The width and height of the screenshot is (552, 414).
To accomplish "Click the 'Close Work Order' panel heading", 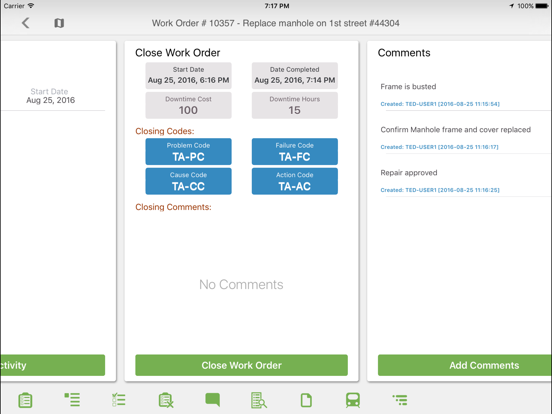I will coord(177,53).
